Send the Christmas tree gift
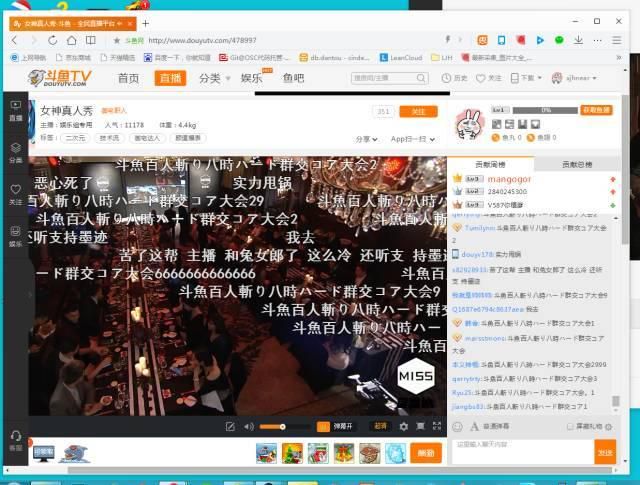 click(x=292, y=453)
